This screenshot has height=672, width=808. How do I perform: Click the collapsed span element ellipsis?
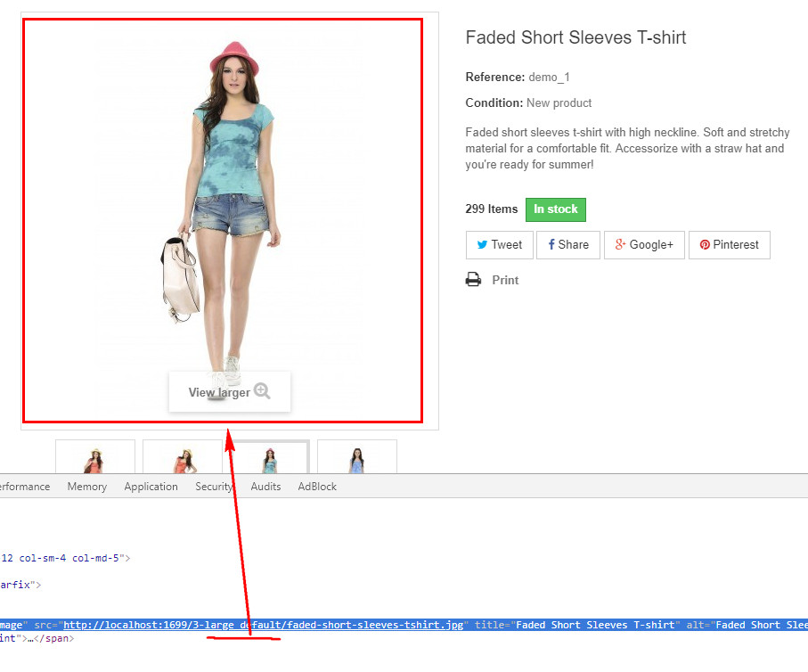pos(30,638)
